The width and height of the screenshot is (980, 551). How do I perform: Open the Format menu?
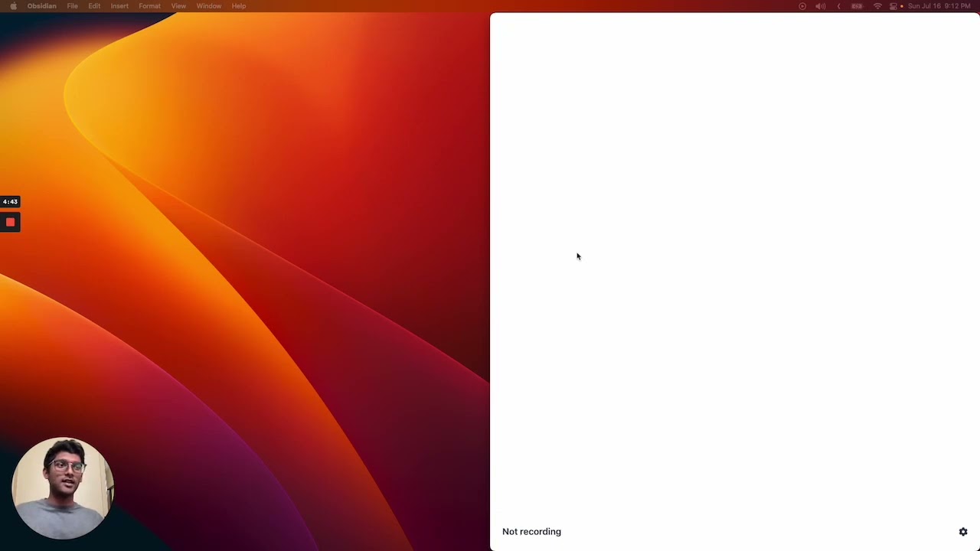149,6
